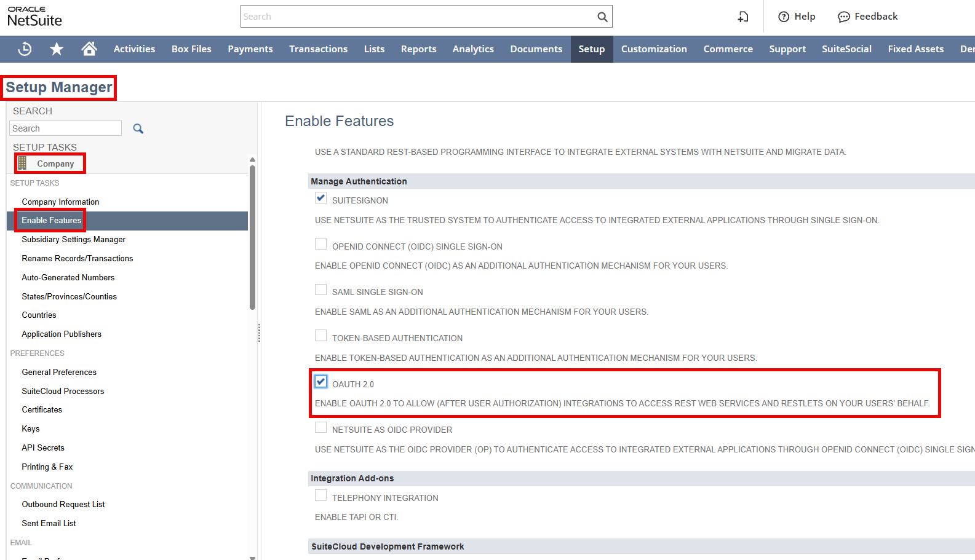Click the sidebar vertical scrollbar thumb
This screenshot has width=975, height=560.
pyautogui.click(x=252, y=237)
